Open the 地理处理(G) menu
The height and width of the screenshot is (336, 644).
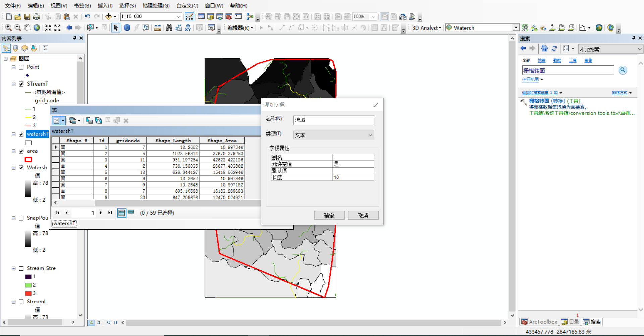tap(156, 6)
